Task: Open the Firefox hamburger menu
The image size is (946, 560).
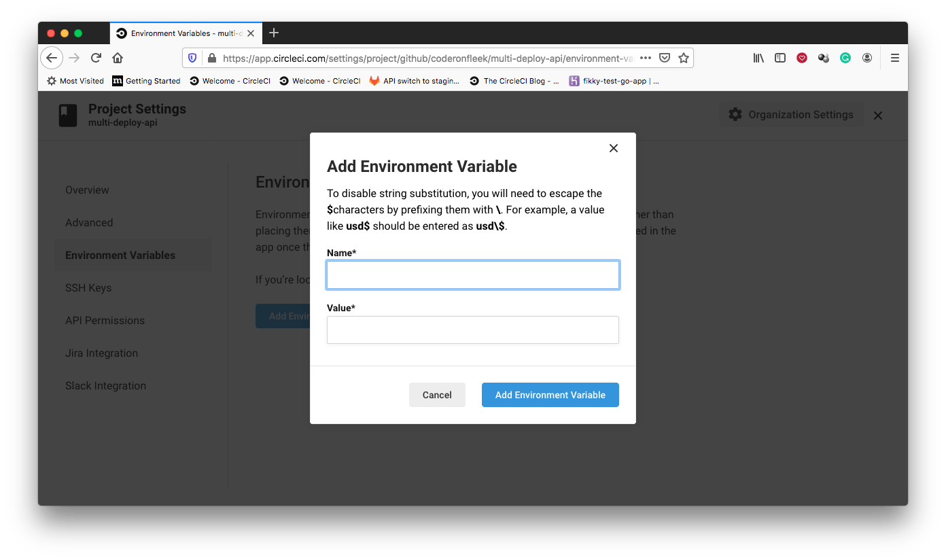Action: click(x=894, y=58)
